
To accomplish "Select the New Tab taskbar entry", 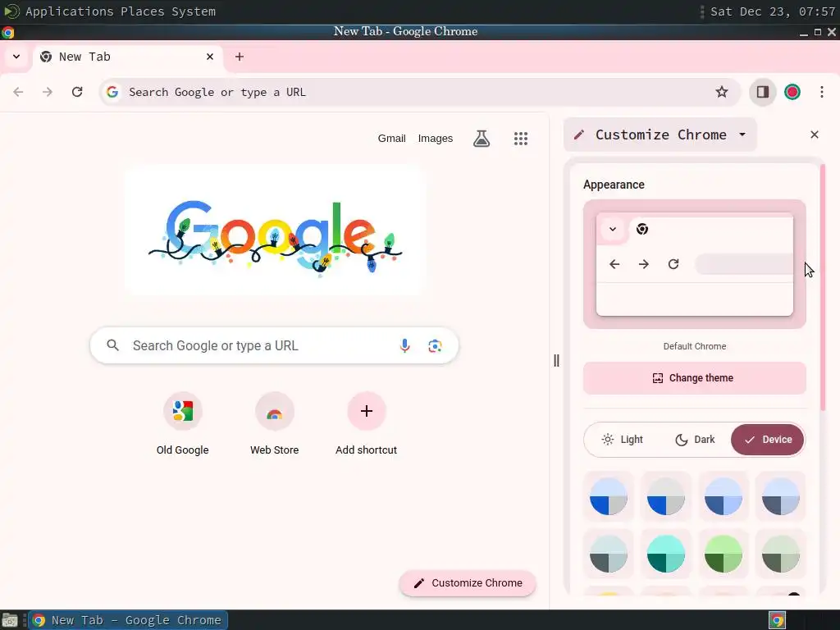I will (128, 620).
